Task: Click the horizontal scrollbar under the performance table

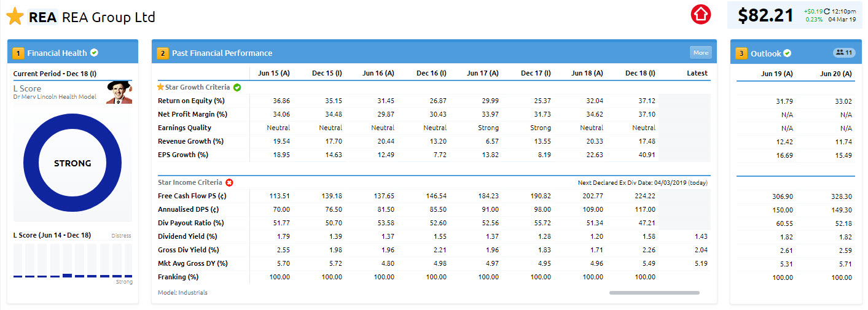Action: click(654, 293)
